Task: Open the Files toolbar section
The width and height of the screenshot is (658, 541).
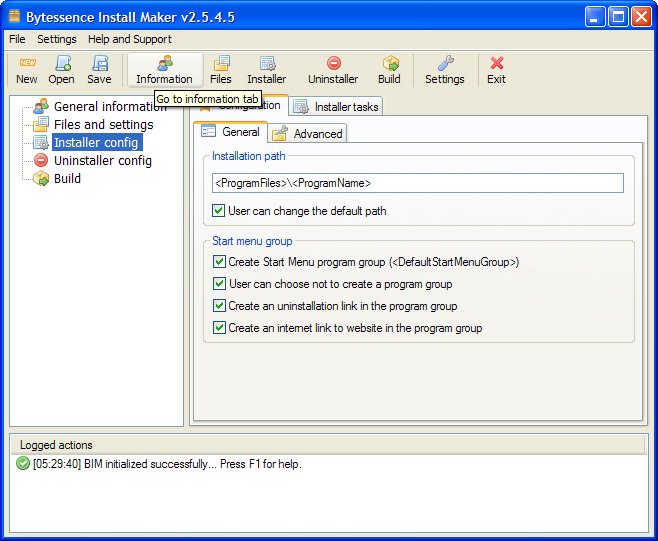Action: click(x=221, y=70)
